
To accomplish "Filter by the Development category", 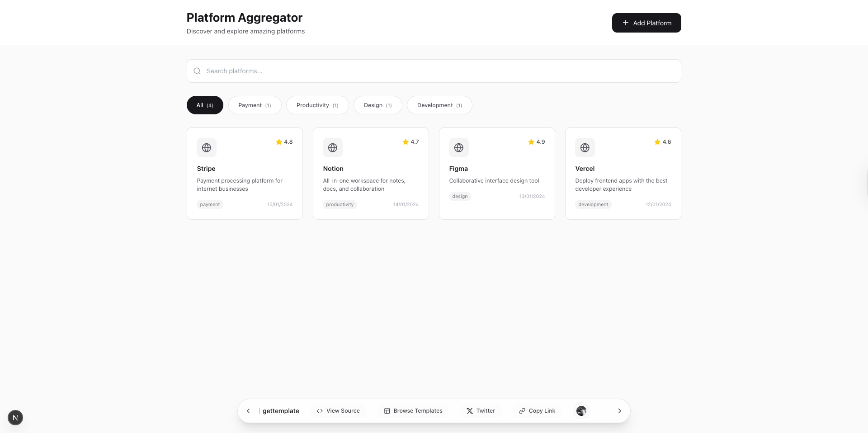I will (439, 105).
